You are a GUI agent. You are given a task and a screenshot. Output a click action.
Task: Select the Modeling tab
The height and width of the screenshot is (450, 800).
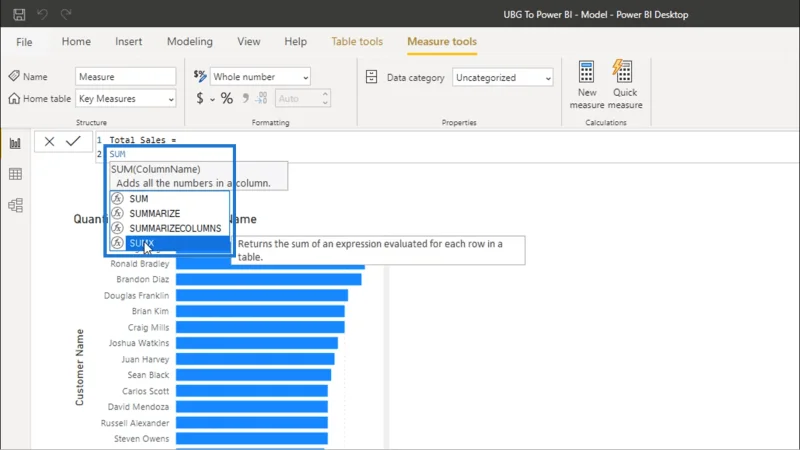(x=190, y=41)
